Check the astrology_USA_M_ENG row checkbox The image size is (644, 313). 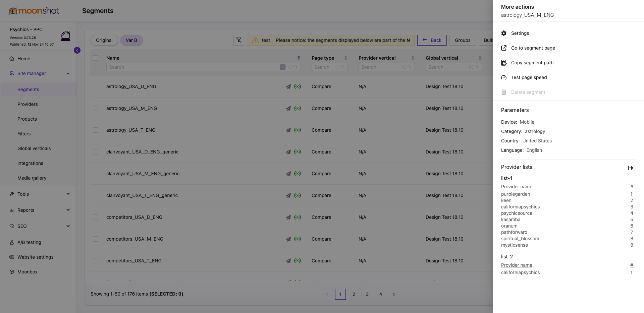point(96,108)
